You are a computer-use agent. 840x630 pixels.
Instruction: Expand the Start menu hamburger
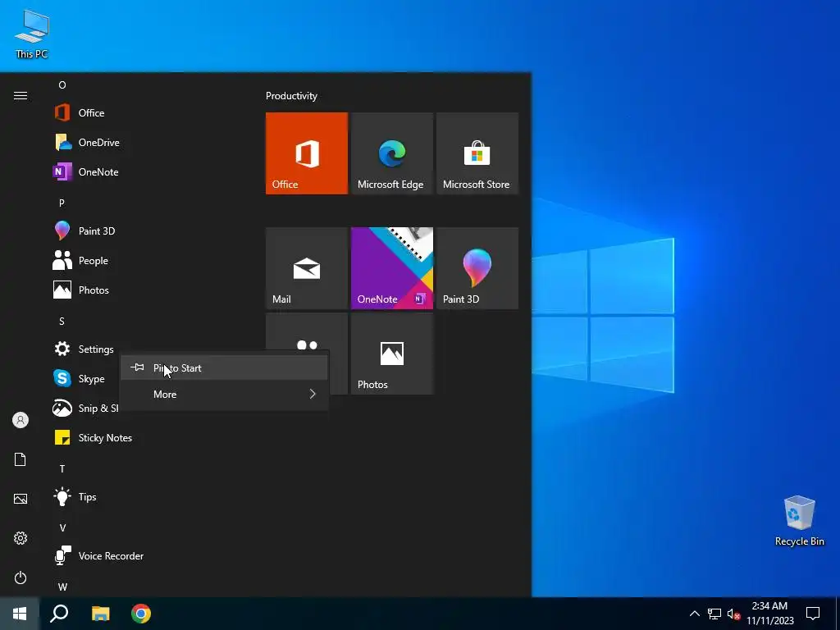21,95
